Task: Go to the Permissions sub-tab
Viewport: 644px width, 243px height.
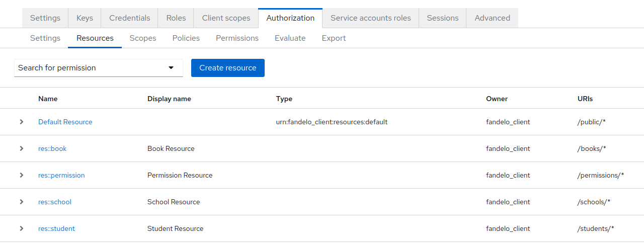Action: [237, 38]
